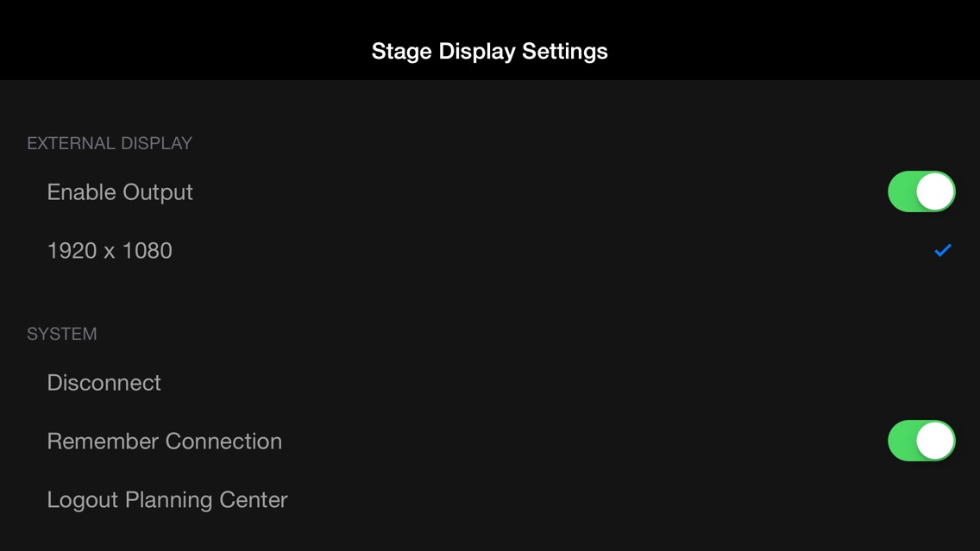Choose Logout Planning Center at the bottom
Image resolution: width=980 pixels, height=551 pixels.
(x=167, y=499)
